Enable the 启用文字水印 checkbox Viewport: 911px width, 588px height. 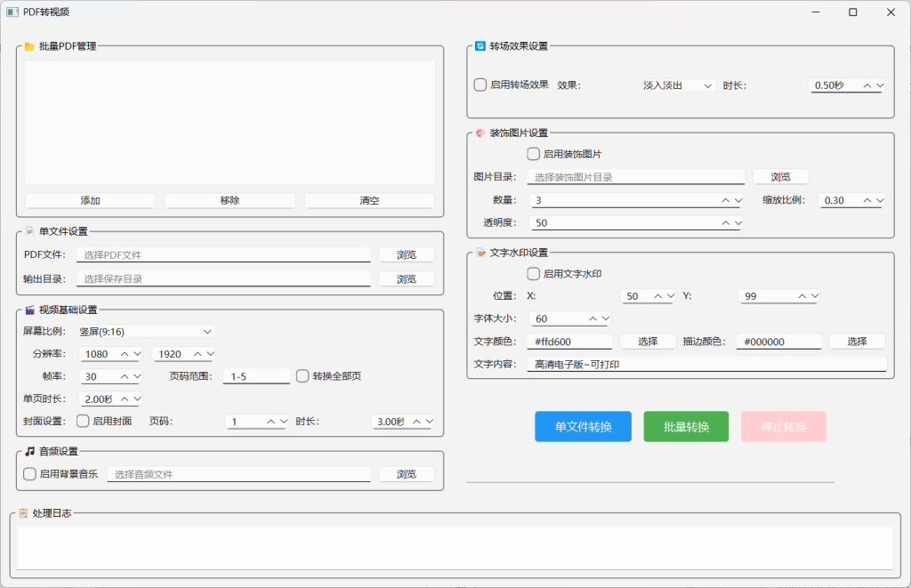point(534,274)
